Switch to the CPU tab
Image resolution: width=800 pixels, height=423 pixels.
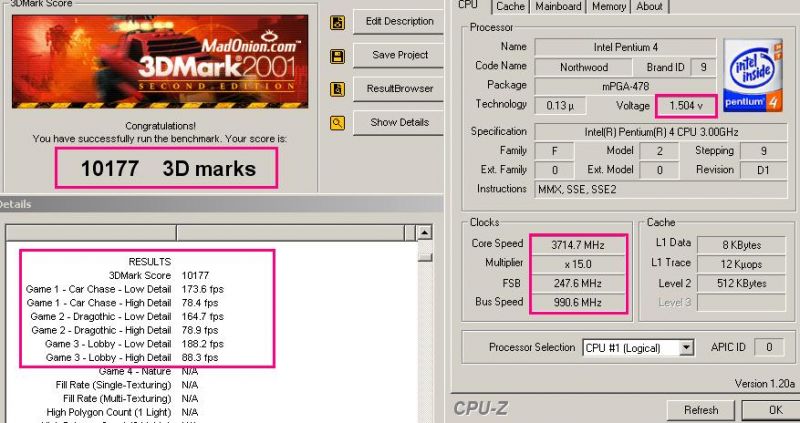coord(470,6)
